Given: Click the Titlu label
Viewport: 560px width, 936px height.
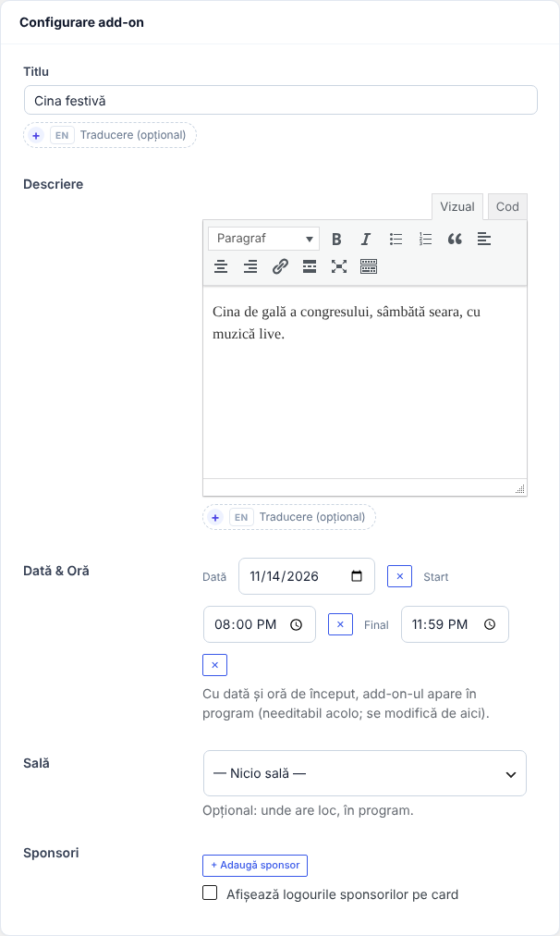Looking at the screenshot, I should (x=36, y=71).
